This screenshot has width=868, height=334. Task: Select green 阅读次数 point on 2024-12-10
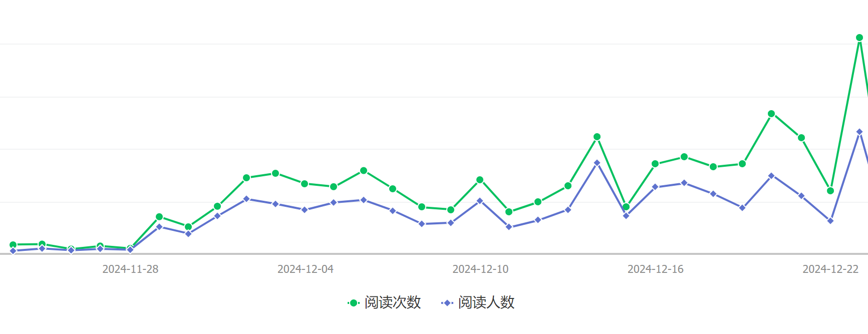480,180
